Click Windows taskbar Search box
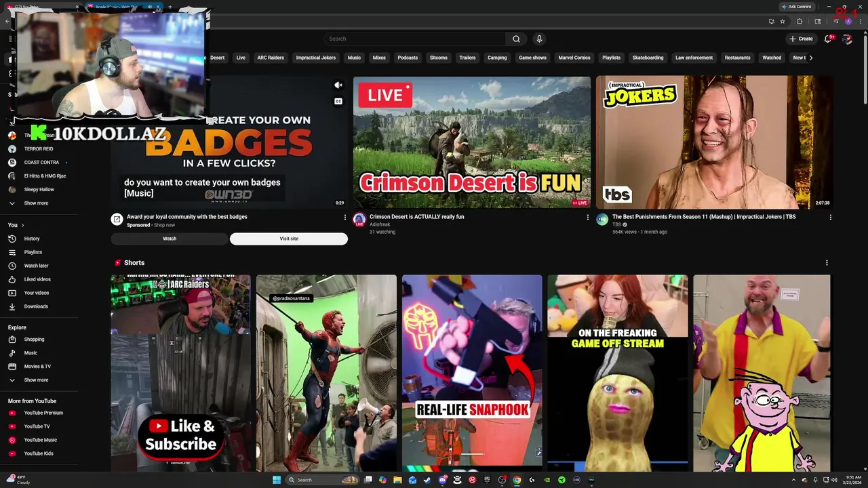 click(322, 480)
